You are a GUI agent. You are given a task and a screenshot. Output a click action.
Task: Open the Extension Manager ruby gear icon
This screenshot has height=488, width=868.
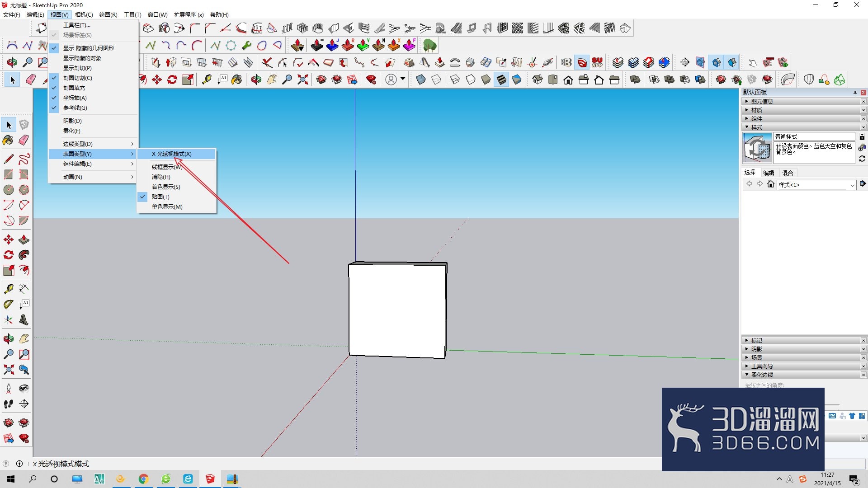(x=371, y=80)
